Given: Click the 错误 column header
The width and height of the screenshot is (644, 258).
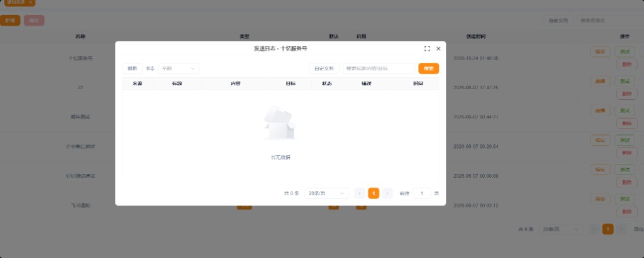Looking at the screenshot, I should pyautogui.click(x=367, y=83).
